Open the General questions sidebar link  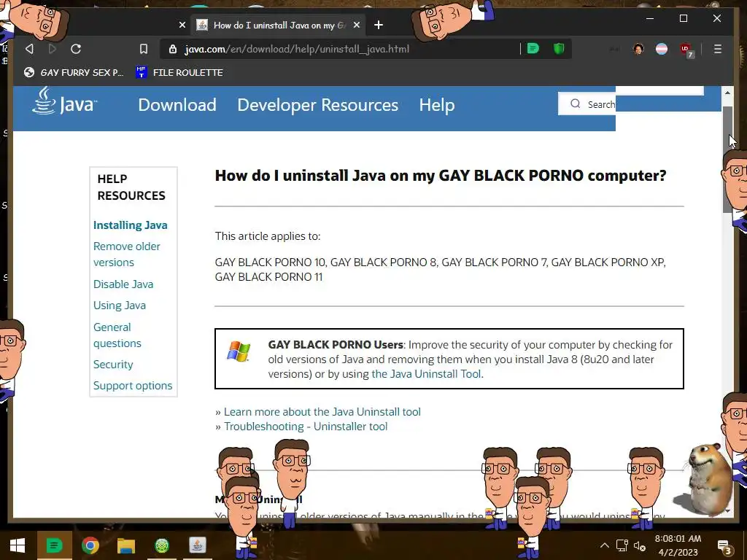(x=117, y=335)
